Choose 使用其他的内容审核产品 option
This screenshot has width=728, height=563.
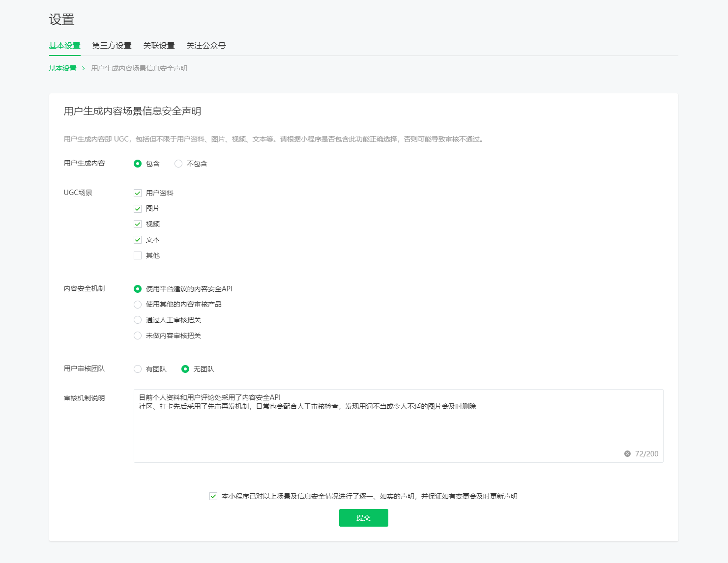tap(138, 305)
